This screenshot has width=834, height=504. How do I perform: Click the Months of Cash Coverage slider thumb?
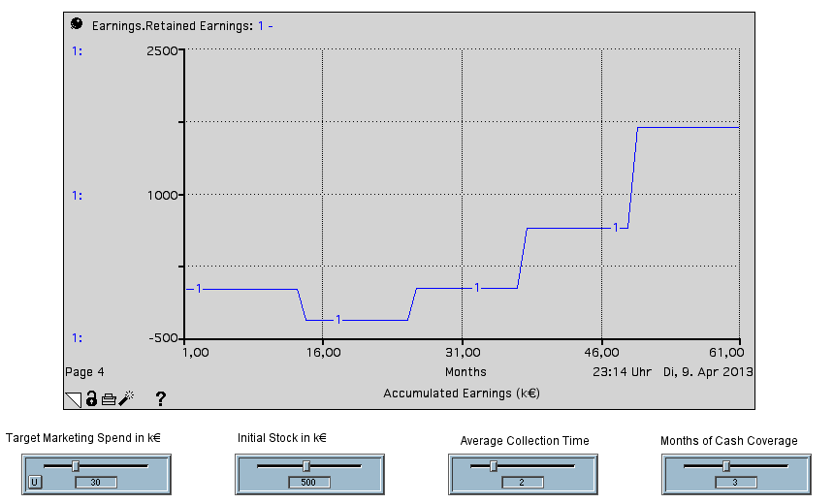tap(726, 466)
